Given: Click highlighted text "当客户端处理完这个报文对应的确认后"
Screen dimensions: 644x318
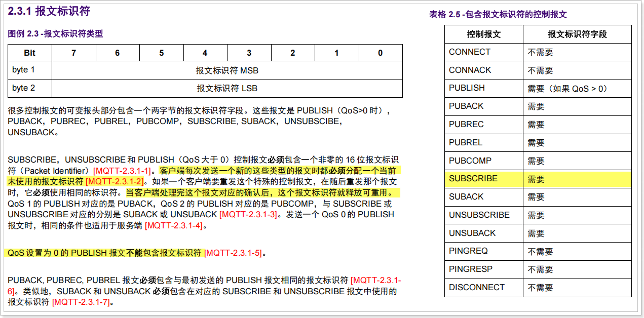Looking at the screenshot, I should click(198, 192).
